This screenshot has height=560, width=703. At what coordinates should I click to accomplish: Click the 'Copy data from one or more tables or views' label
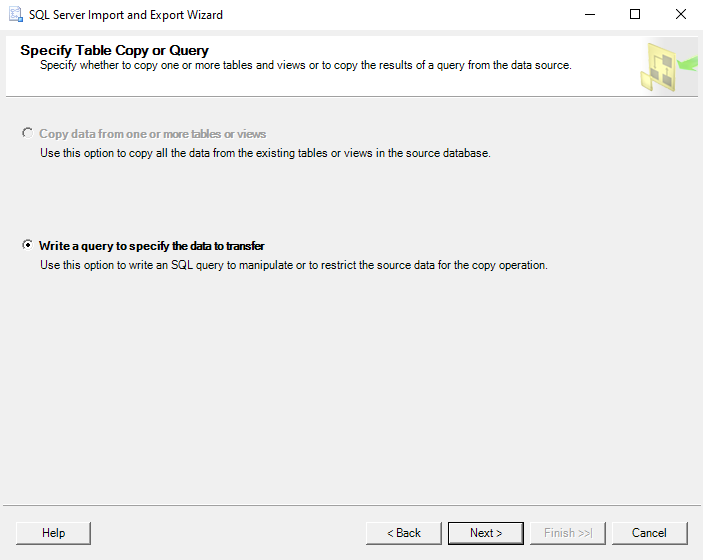(152, 134)
